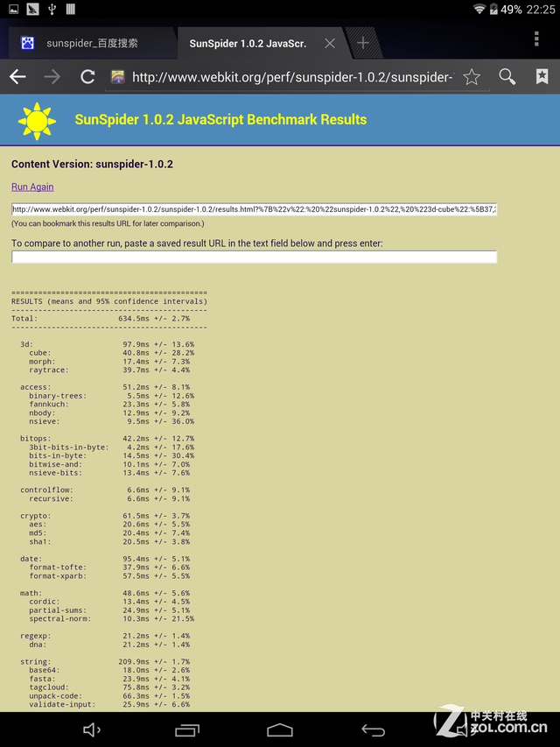
Task: Tap the picture notification icon
Action: 14,9
